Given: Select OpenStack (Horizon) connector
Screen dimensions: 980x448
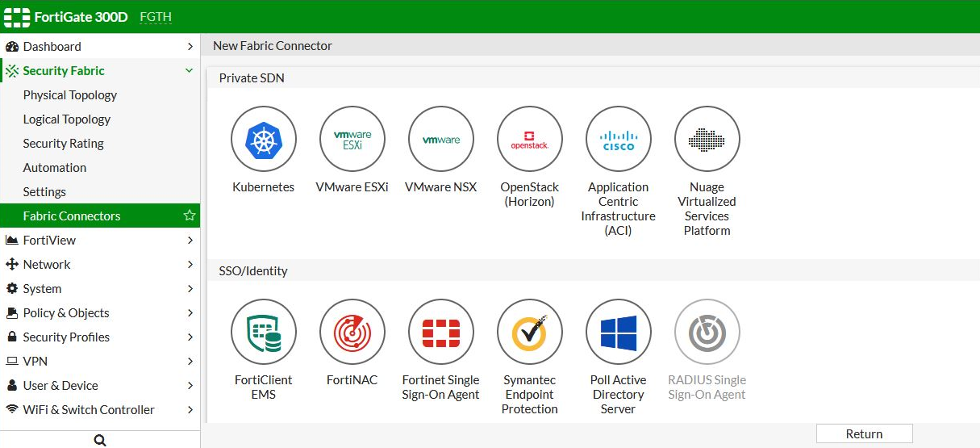Looking at the screenshot, I should click(x=530, y=140).
